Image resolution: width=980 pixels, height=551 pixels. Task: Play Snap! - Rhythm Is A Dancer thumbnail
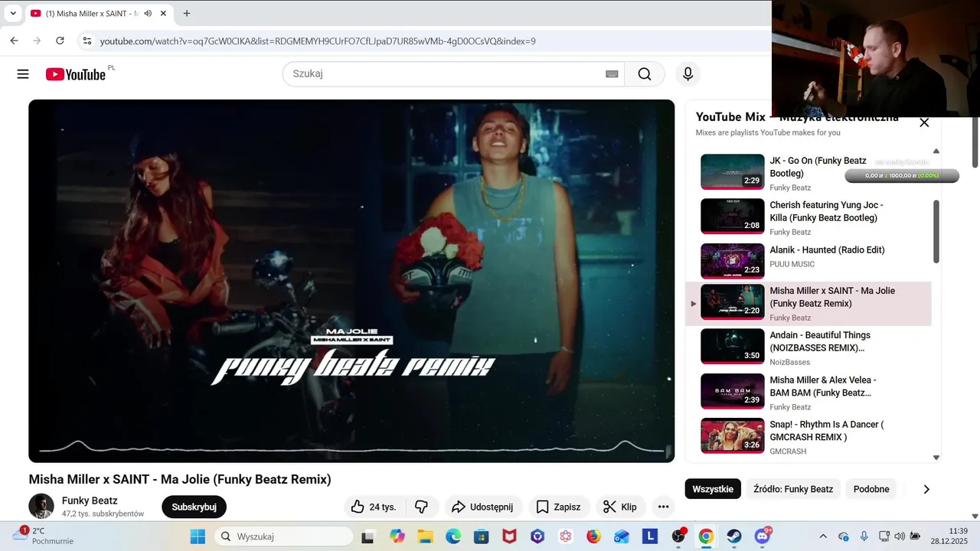click(x=732, y=435)
